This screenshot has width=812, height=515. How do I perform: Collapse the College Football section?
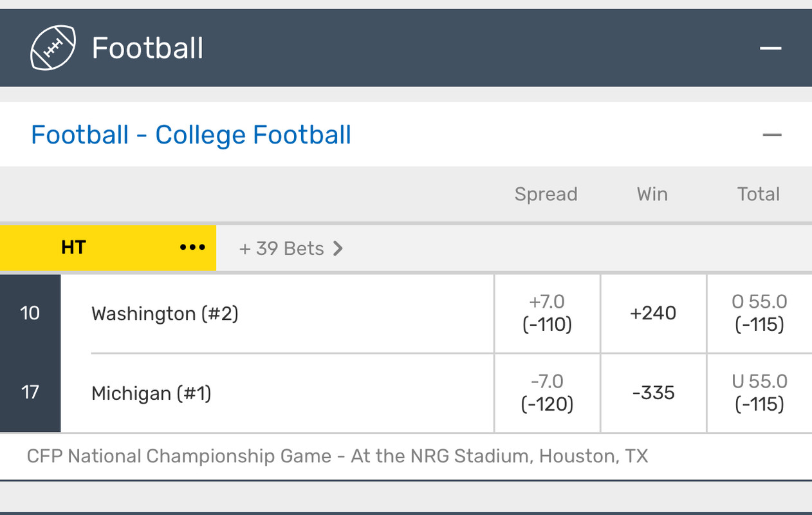coord(771,135)
